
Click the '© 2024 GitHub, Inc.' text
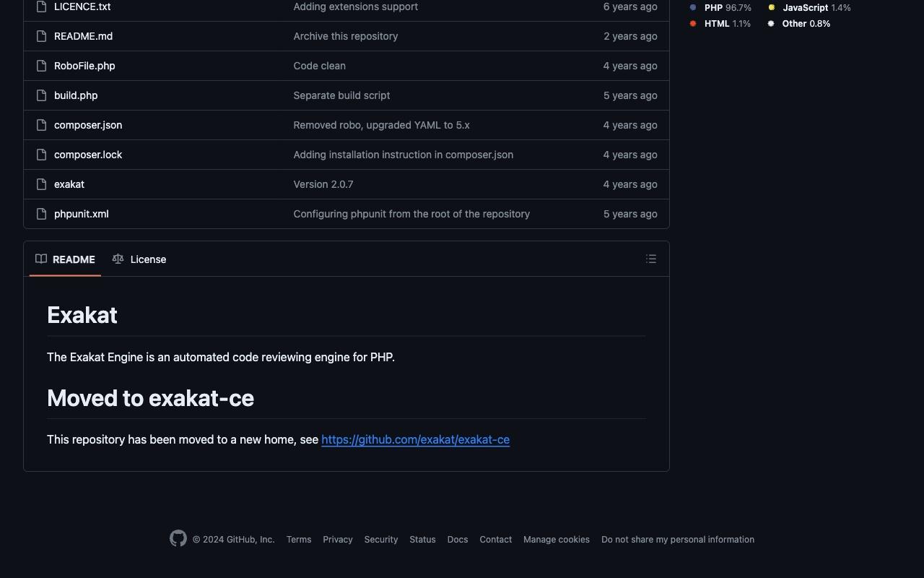pos(233,540)
